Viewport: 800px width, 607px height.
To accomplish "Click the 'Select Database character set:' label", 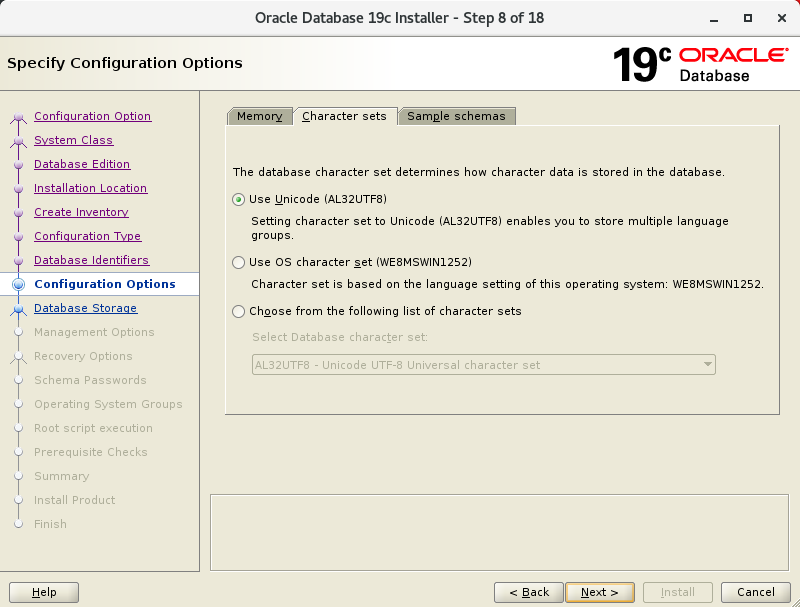I will (x=340, y=337).
